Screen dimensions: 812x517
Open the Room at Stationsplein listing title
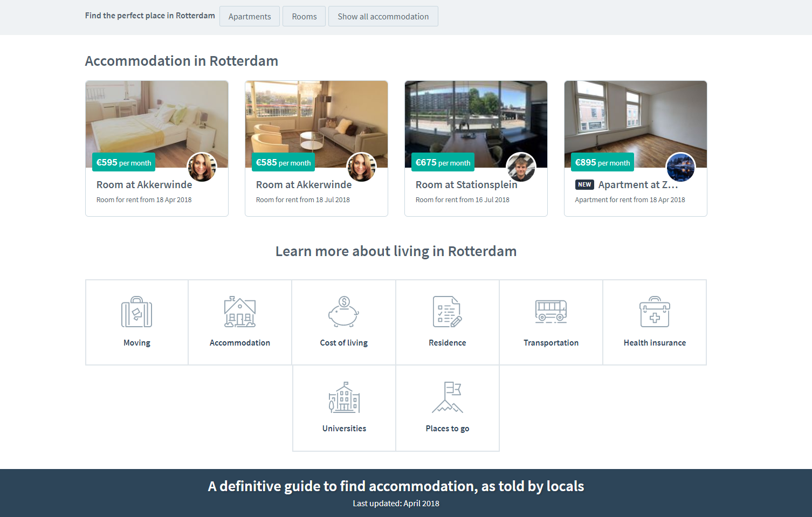[x=466, y=185]
